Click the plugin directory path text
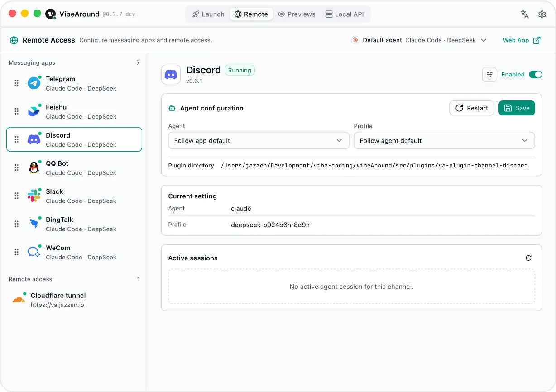This screenshot has width=556, height=392. 374,166
